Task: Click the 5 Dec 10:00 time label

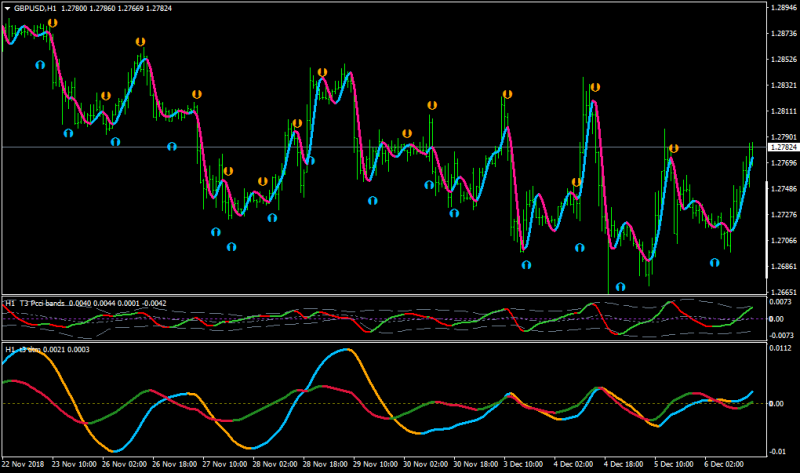Action: [x=674, y=464]
